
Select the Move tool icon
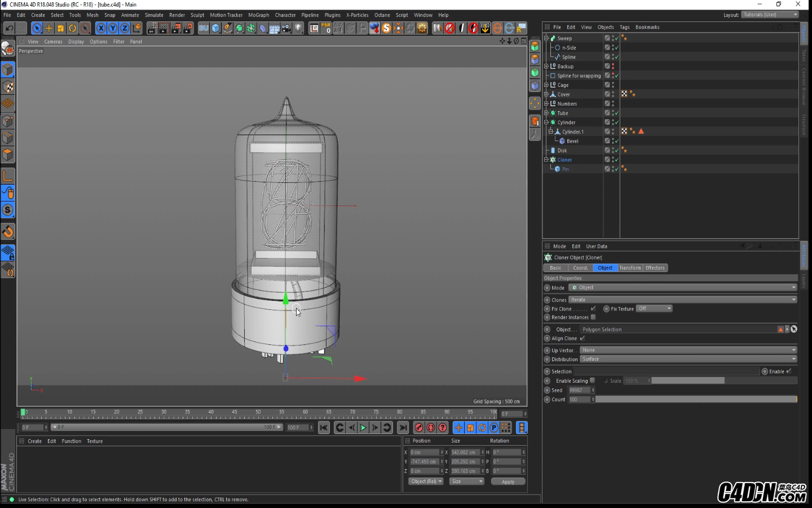click(x=49, y=28)
